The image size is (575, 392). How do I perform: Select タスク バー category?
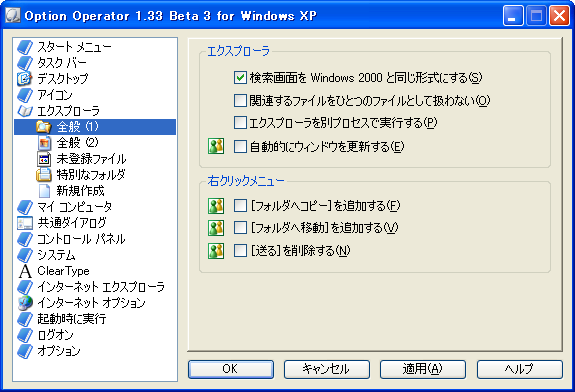pos(62,63)
